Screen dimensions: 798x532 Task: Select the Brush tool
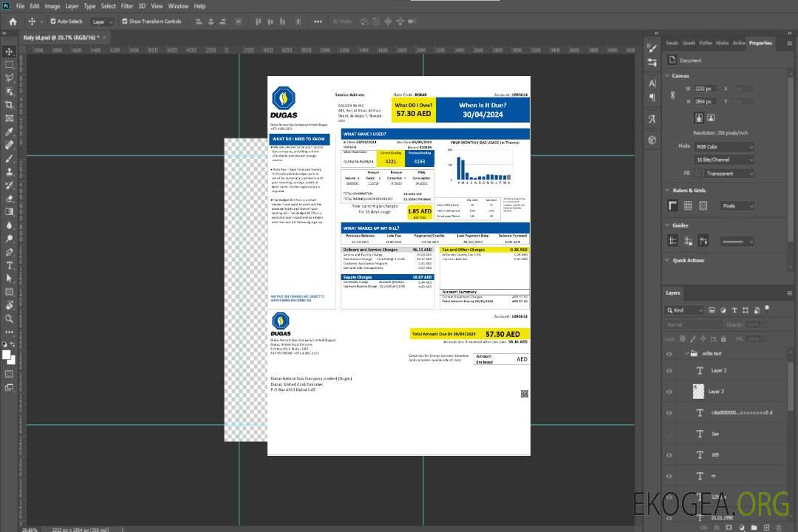tap(9, 158)
